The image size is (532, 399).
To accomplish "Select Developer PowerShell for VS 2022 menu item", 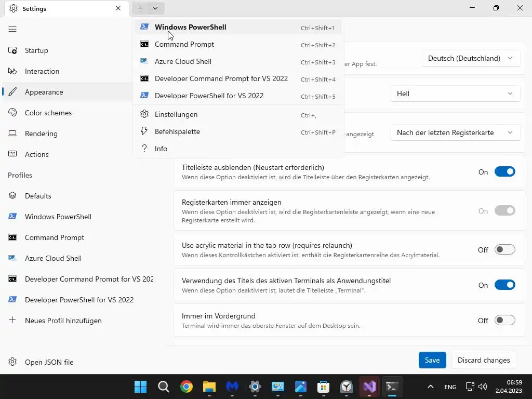I will tap(238, 96).
